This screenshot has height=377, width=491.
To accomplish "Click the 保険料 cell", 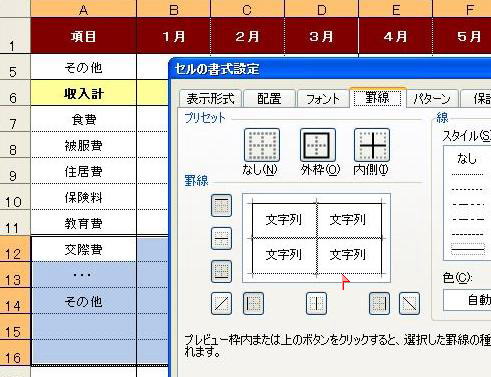I will tap(84, 197).
